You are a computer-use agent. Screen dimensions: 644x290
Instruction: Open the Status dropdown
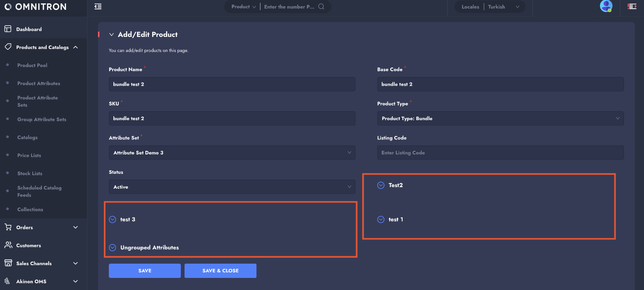[x=232, y=187]
